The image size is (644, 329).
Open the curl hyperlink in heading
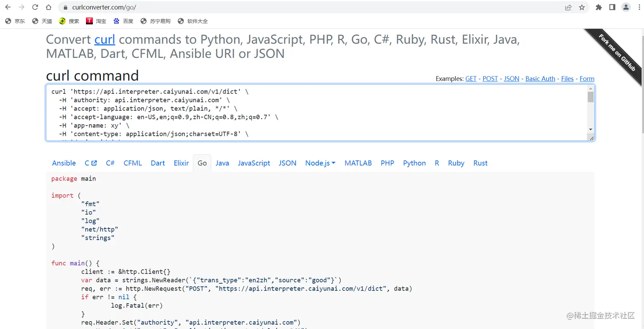coord(105,40)
